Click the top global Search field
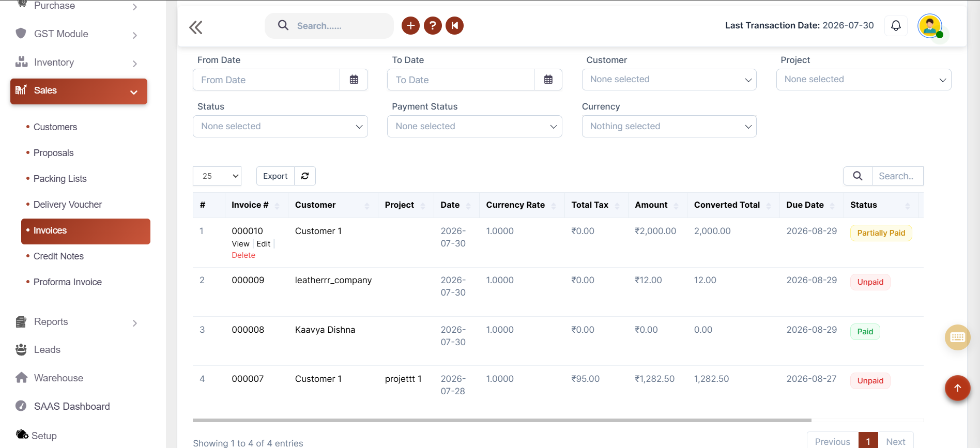The height and width of the screenshot is (448, 980). 329,26
